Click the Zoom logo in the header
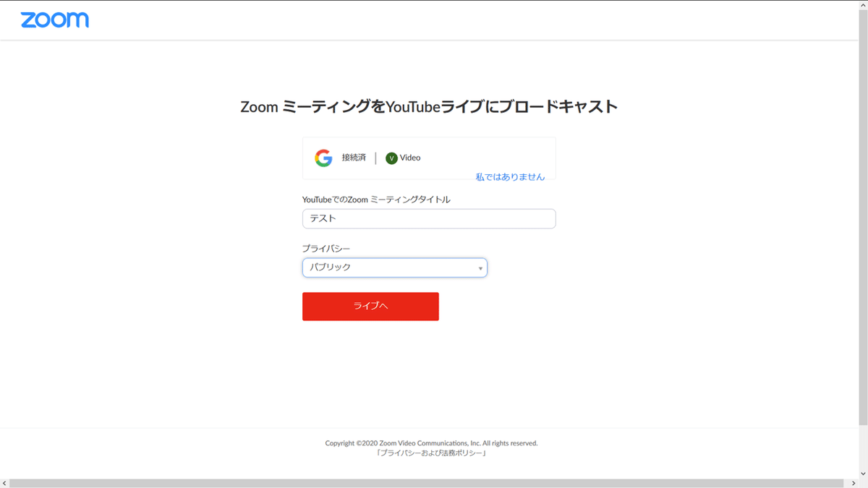The image size is (868, 488). click(55, 20)
